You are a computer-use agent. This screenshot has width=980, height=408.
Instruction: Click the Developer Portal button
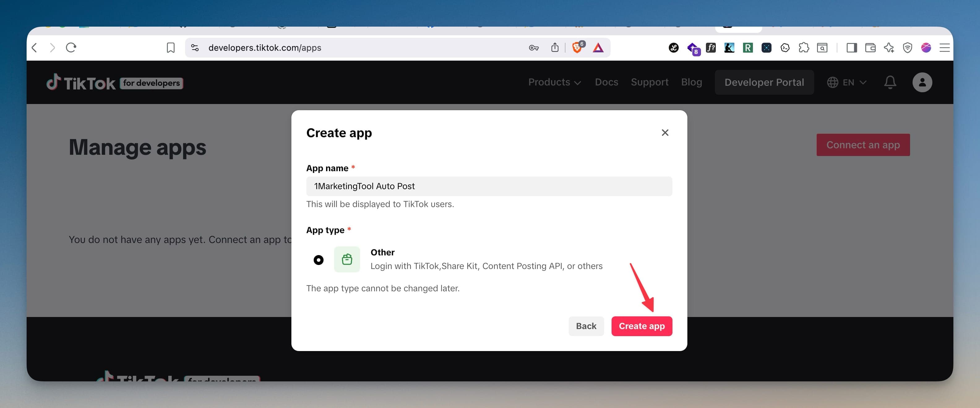point(764,82)
